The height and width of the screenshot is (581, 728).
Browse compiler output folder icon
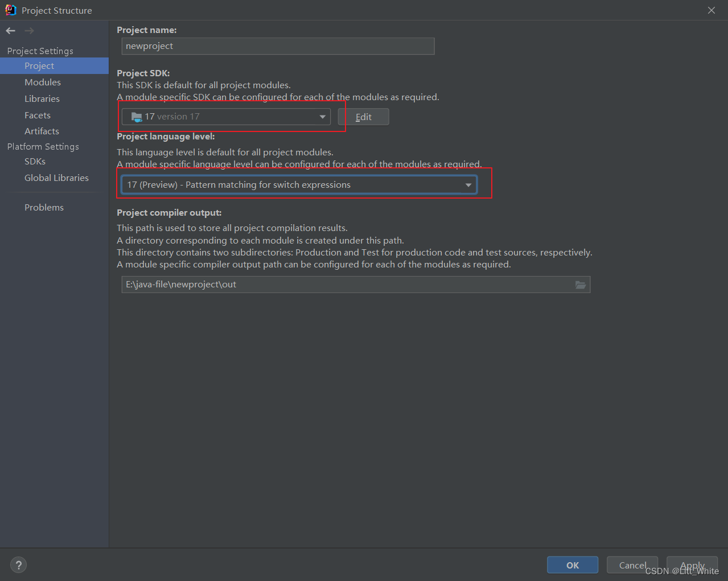pos(581,285)
